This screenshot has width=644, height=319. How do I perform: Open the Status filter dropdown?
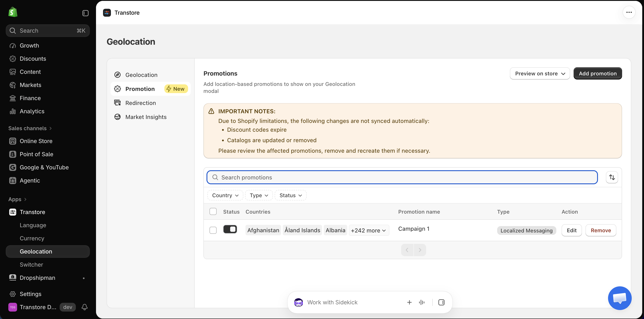click(x=290, y=195)
